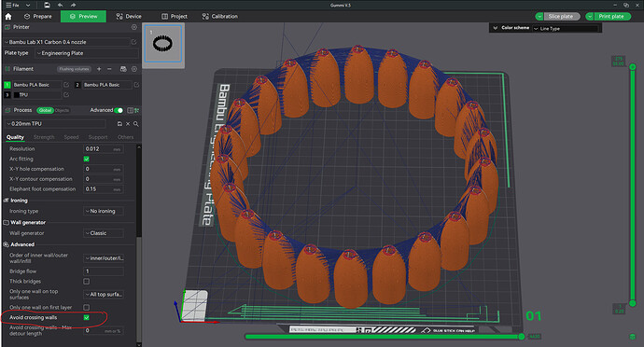The image size is (644, 347).
Task: Toggle the Advanced mode switch
Action: [x=119, y=110]
